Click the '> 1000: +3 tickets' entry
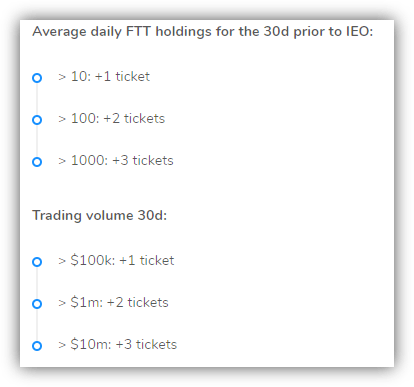This screenshot has height=387, width=414. tap(116, 161)
